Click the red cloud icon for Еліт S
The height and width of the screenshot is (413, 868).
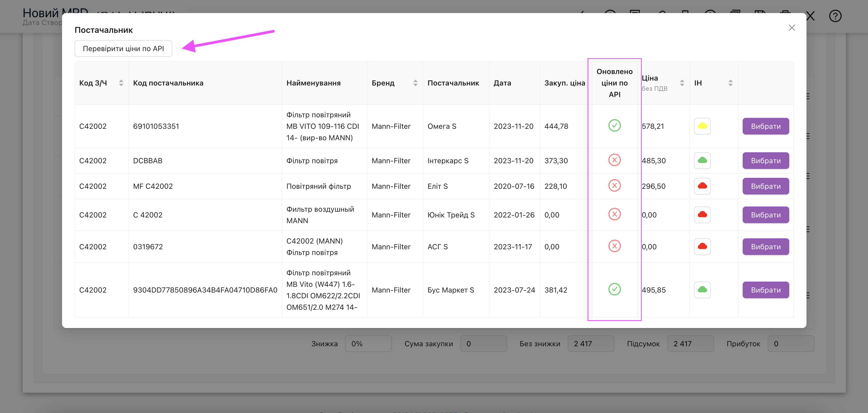(702, 186)
